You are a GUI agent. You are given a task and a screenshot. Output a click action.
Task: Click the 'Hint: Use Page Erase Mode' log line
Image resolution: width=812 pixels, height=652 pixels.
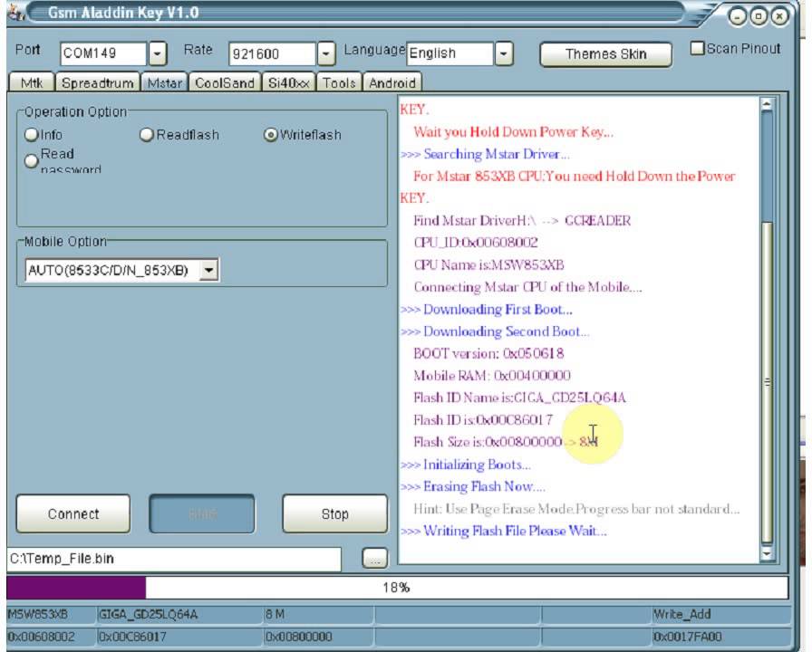click(576, 509)
